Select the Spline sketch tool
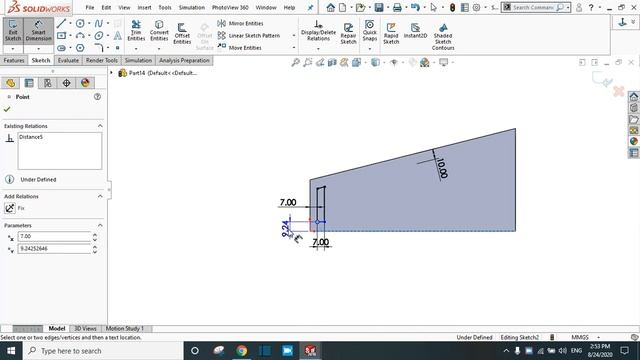Screen dimensions: 640x360 coord(98,24)
